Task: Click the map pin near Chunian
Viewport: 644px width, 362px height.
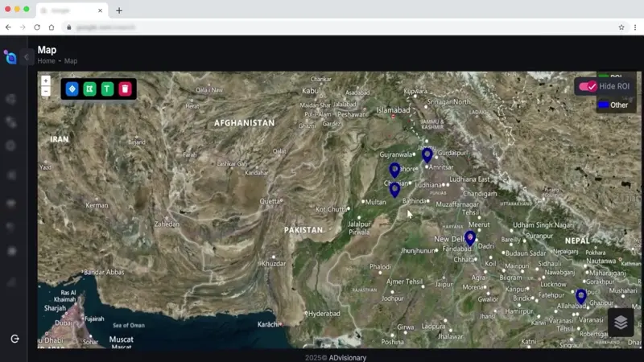Action: [394, 190]
